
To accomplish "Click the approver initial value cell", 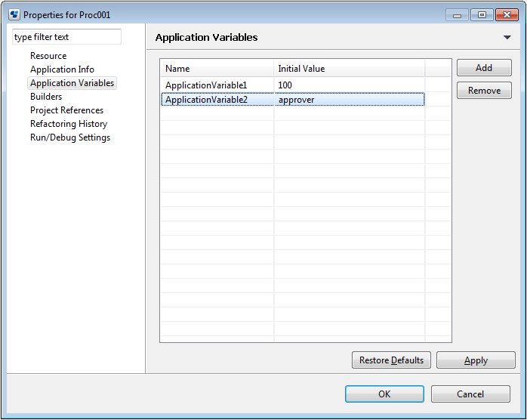I will (350, 100).
